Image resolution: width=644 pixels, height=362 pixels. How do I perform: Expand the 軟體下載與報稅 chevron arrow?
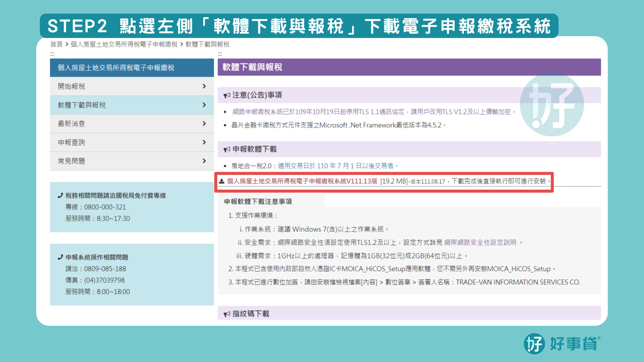204,105
